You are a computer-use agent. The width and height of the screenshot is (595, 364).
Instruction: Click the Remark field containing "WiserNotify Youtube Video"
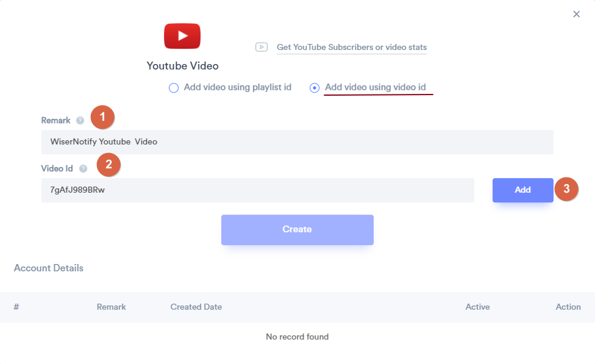point(297,141)
